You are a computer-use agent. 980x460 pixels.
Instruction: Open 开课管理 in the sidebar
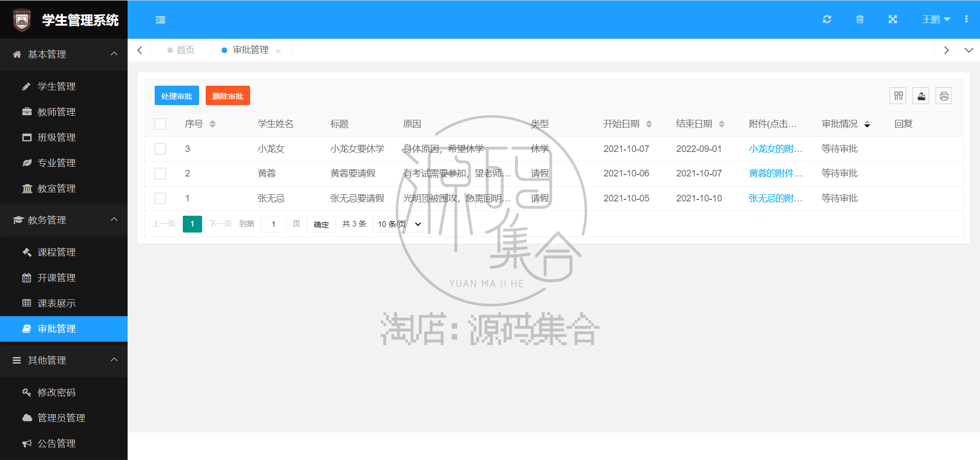coord(64,277)
